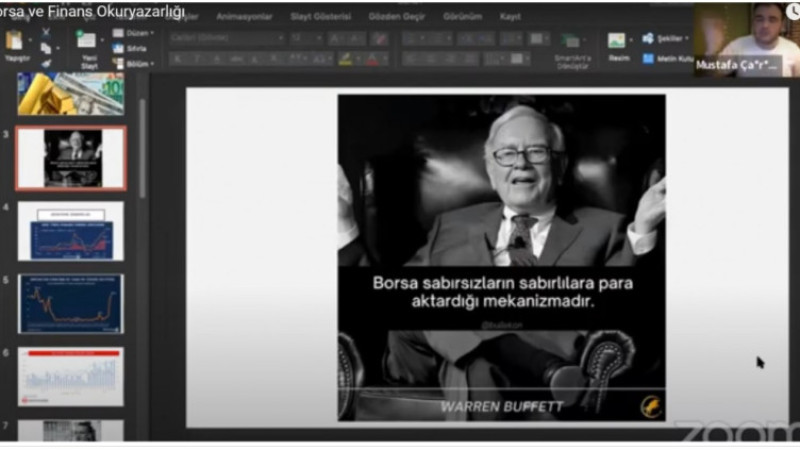Click the red font color icon
This screenshot has height=450, width=800.
(373, 59)
